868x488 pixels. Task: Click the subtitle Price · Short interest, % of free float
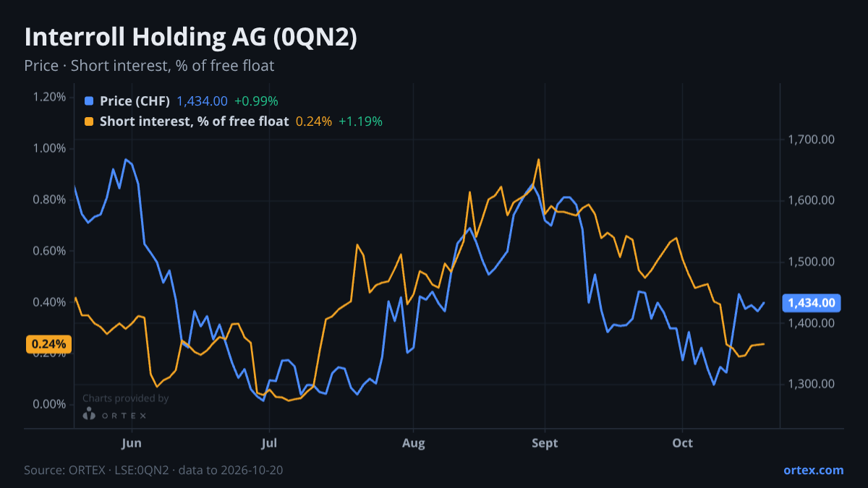click(x=149, y=66)
